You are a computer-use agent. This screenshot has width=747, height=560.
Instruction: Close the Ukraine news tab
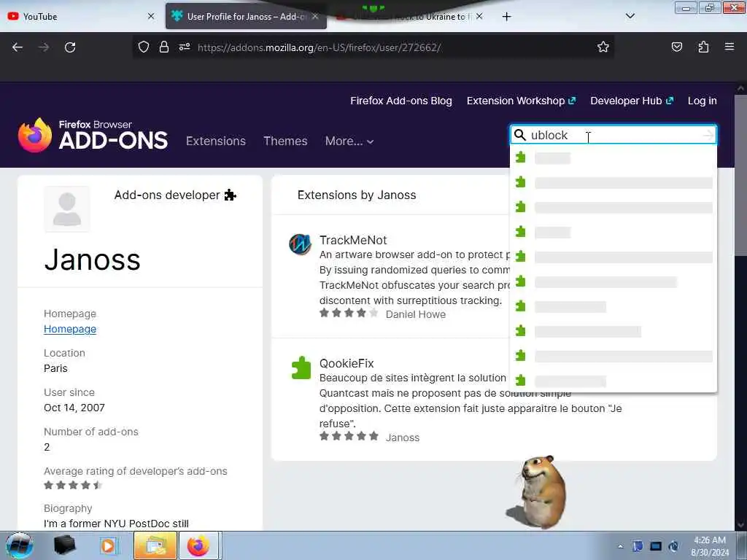[479, 16]
